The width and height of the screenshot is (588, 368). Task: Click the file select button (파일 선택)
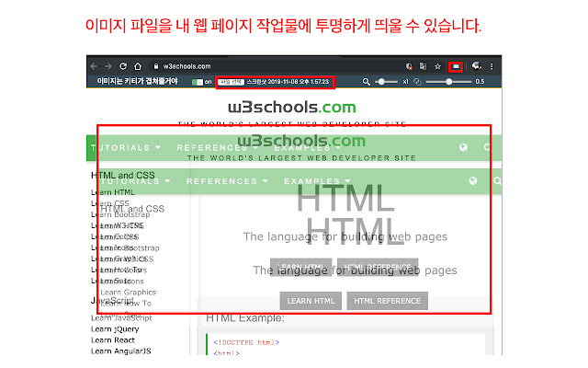coord(232,82)
